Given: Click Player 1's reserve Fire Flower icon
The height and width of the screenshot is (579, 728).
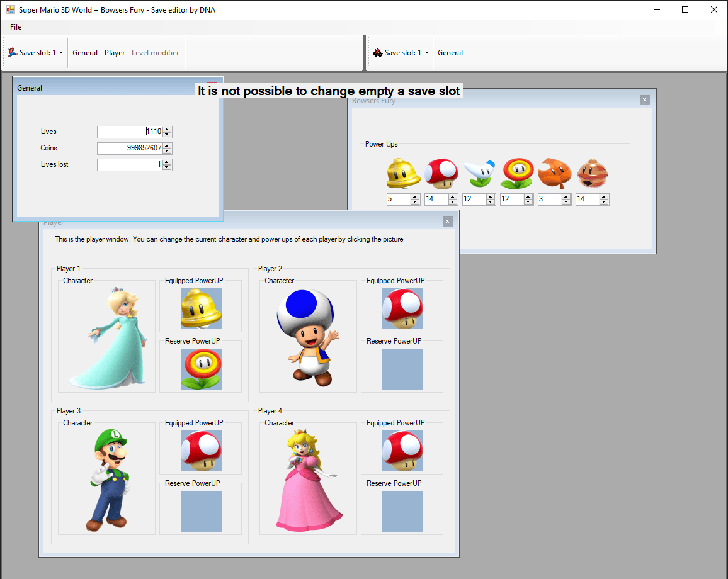Looking at the screenshot, I should pyautogui.click(x=201, y=369).
